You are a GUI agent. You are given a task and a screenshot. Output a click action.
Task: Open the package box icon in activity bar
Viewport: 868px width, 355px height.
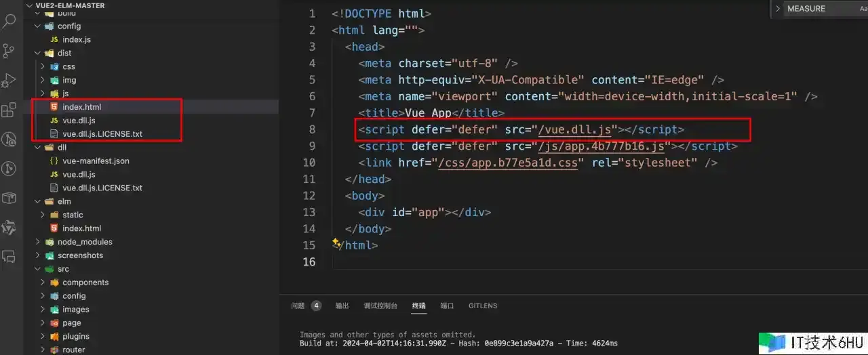click(x=9, y=198)
